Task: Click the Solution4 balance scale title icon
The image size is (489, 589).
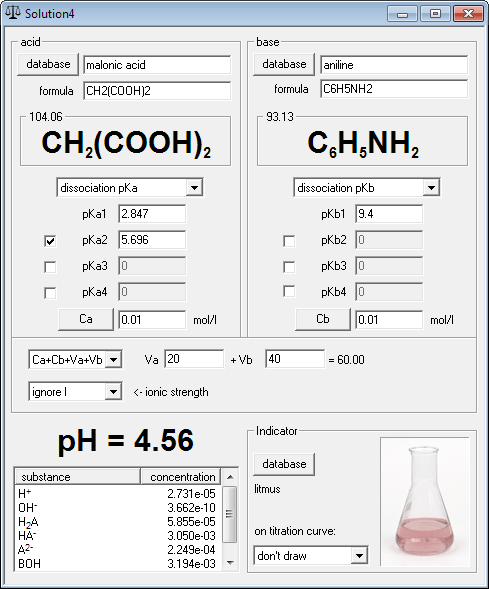Action: (x=13, y=13)
